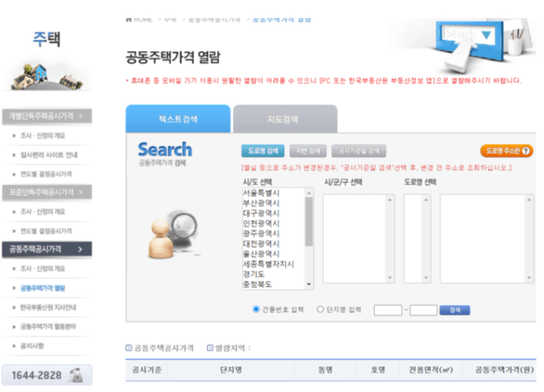This screenshot has height=392, width=544.
Task: Open 연도별 결정공시가격 under 개별단독주택공시가격
Action: [46, 174]
